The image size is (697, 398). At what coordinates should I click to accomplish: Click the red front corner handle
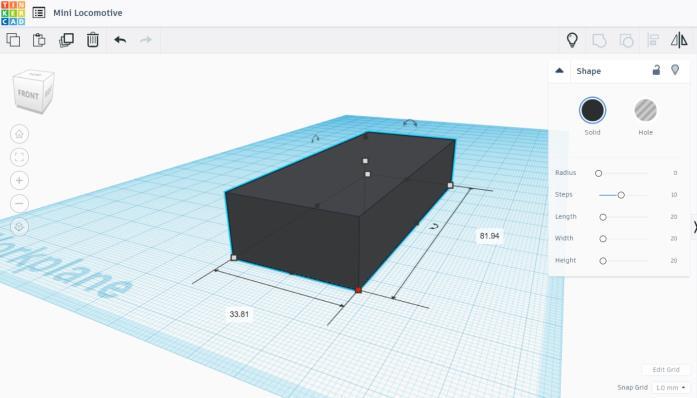click(x=358, y=290)
